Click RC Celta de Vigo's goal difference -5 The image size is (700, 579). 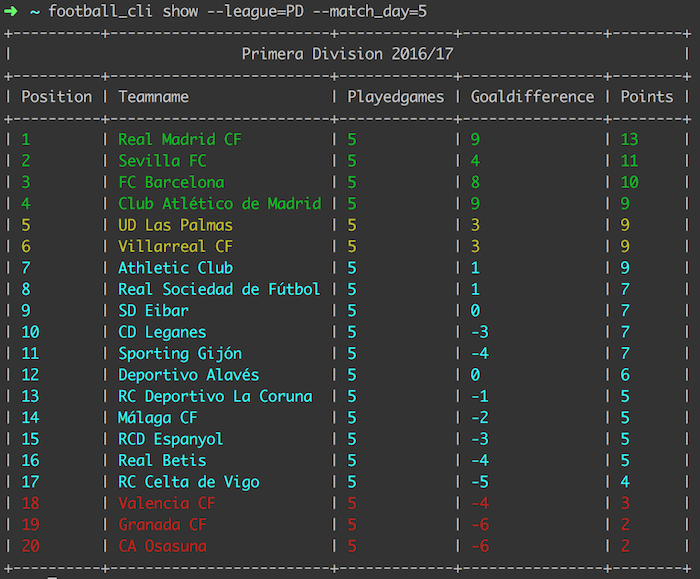pos(480,482)
